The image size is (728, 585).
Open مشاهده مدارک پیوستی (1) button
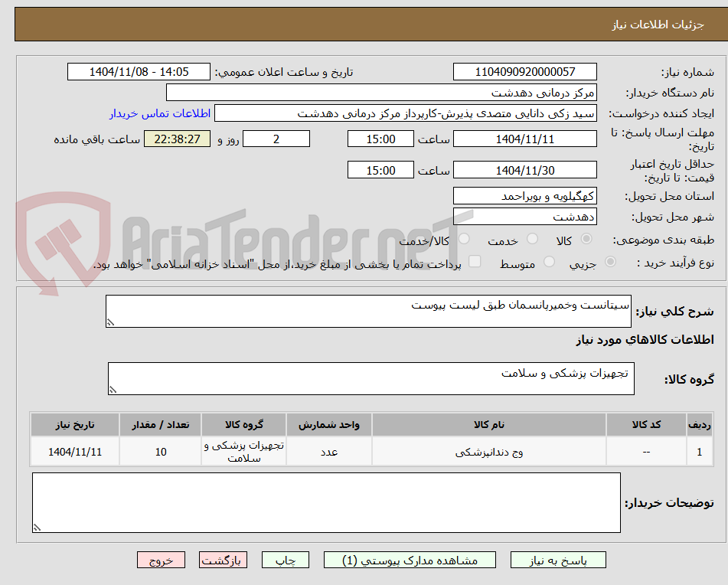coord(410,560)
